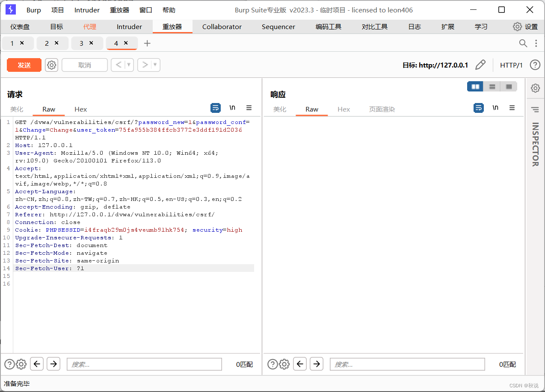Add a new Repeater tab with plus

point(147,43)
